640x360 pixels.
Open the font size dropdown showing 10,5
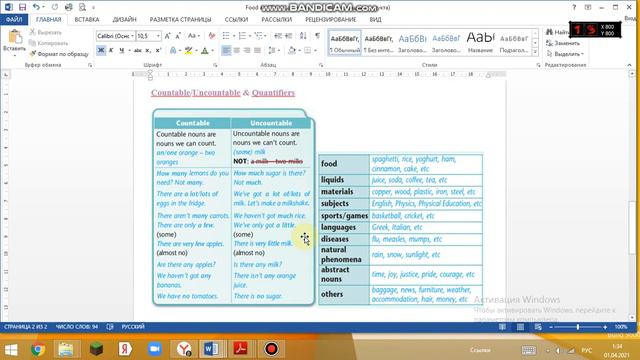pyautogui.click(x=158, y=36)
